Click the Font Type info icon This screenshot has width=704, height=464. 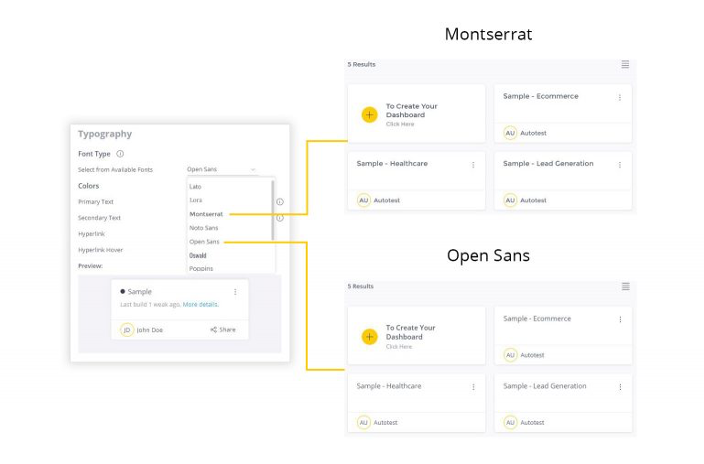120,154
